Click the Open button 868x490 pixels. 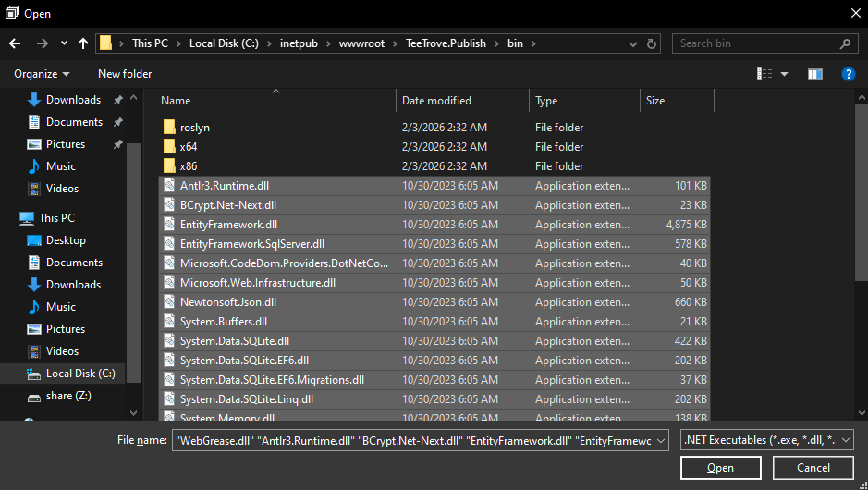click(720, 468)
